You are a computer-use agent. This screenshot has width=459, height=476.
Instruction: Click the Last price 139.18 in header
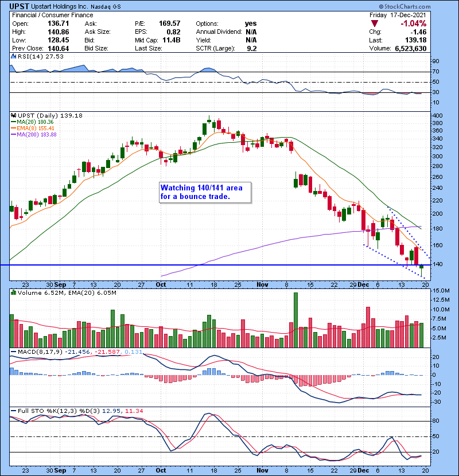pyautogui.click(x=415, y=40)
